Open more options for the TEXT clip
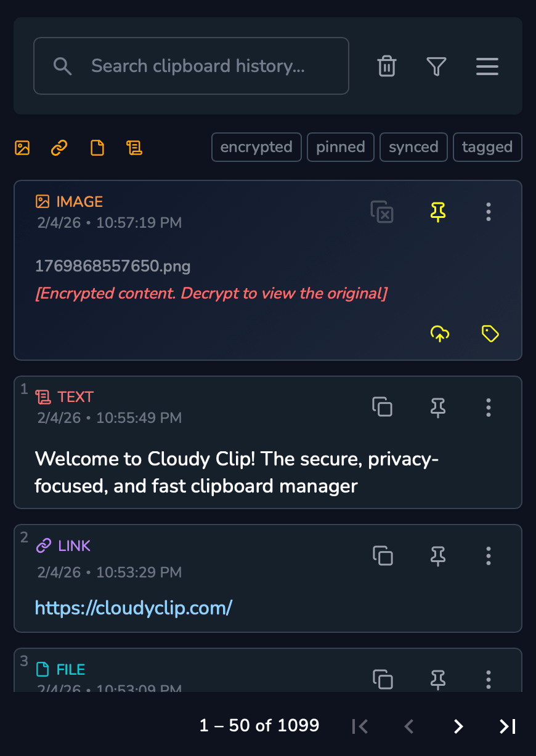The width and height of the screenshot is (536, 756). tap(489, 407)
